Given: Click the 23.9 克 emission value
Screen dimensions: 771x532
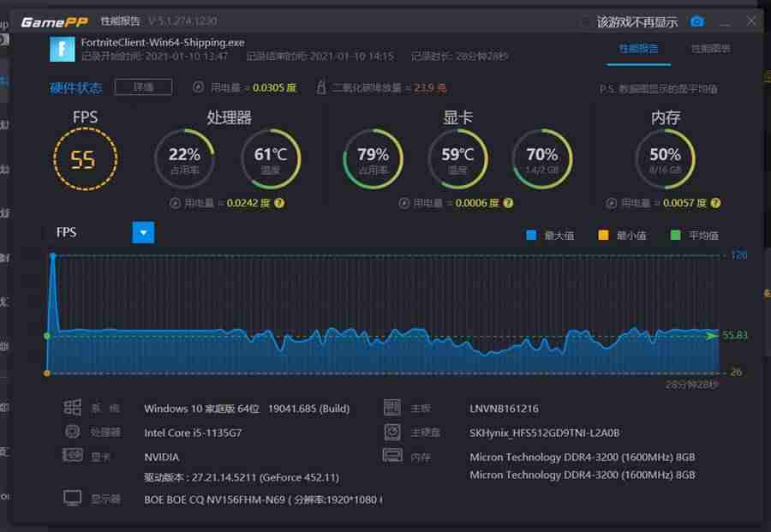Looking at the screenshot, I should tap(430, 87).
